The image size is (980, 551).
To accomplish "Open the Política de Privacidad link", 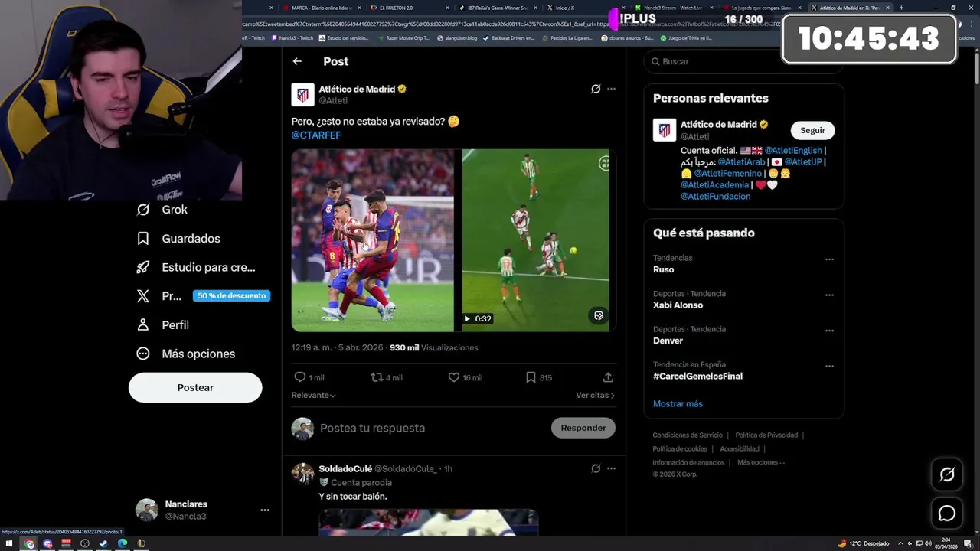I will 766,435.
